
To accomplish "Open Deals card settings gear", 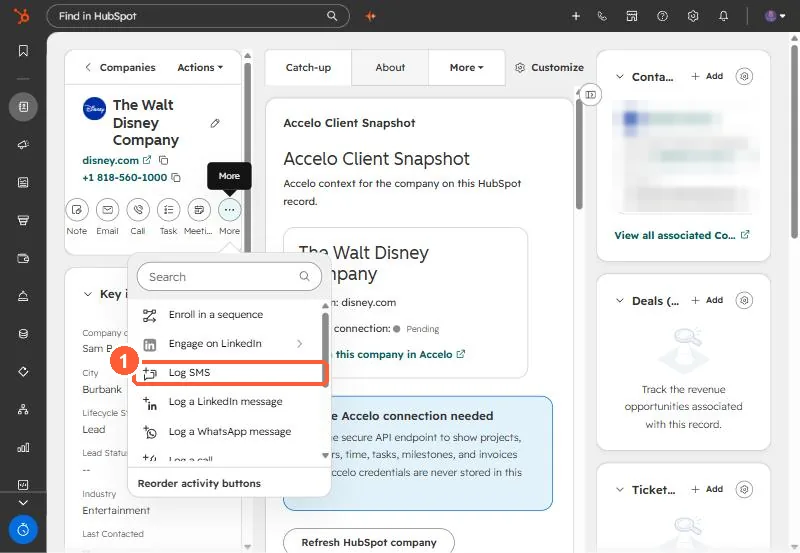I will click(744, 300).
